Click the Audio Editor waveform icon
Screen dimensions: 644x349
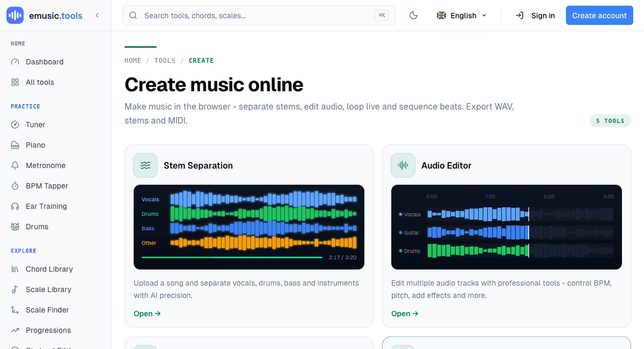[x=403, y=165]
